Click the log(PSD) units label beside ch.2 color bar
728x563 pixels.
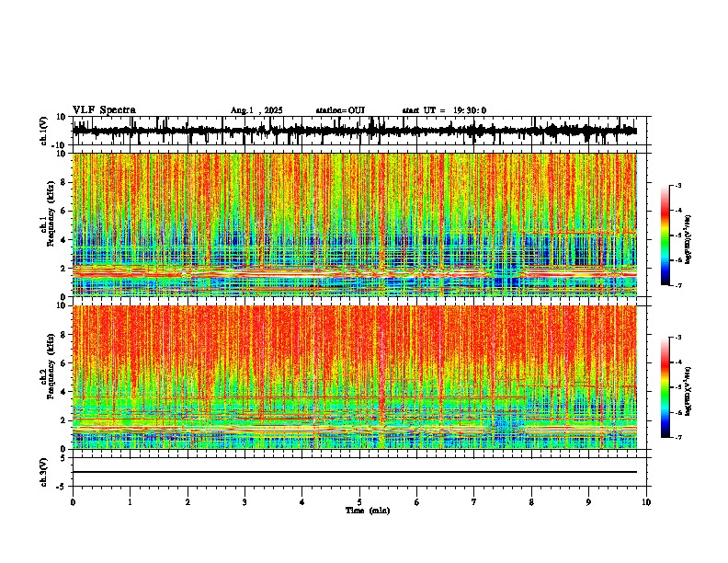[688, 391]
